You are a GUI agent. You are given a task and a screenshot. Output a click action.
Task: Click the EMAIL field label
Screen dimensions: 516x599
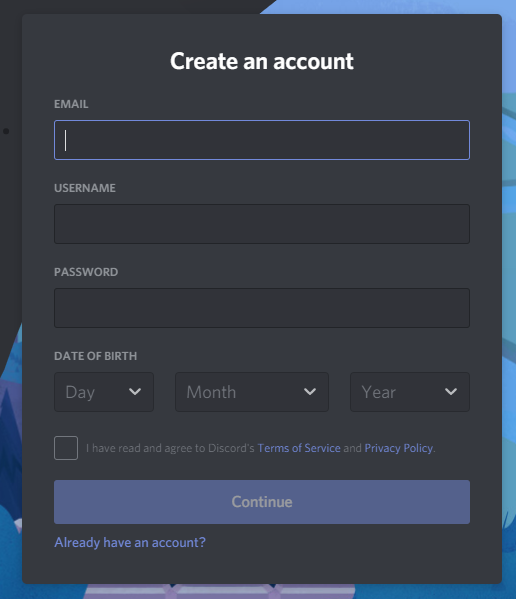click(x=71, y=104)
